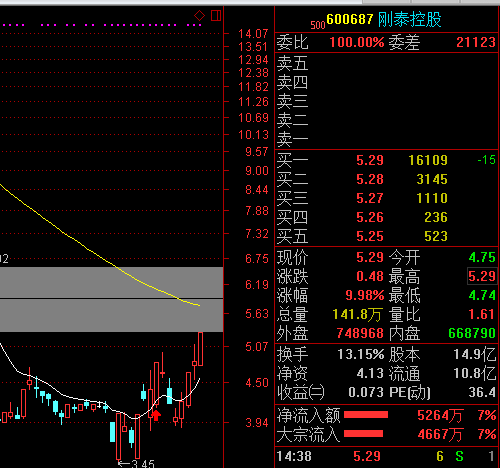The image size is (500, 468).
Task: Click the gray shaded price zone band
Action: (111, 299)
